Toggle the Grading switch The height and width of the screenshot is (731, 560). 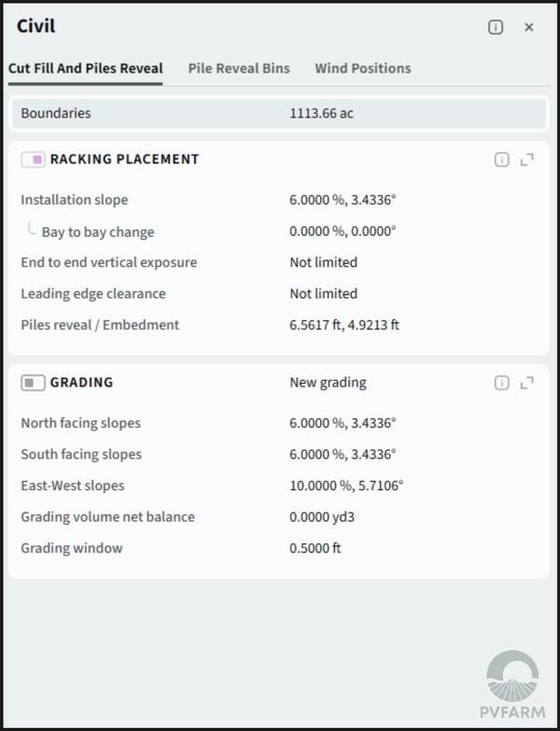[x=33, y=383]
